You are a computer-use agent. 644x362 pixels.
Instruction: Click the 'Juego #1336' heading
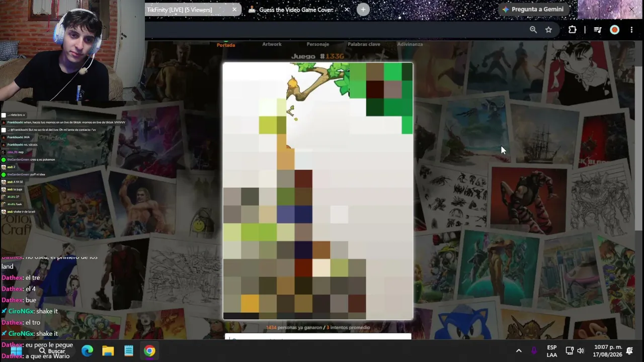click(317, 56)
